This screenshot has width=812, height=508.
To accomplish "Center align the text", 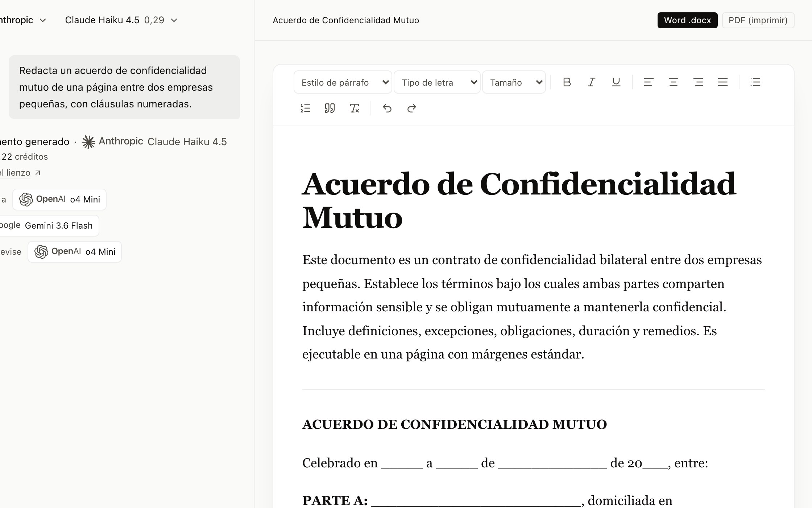I will [673, 82].
